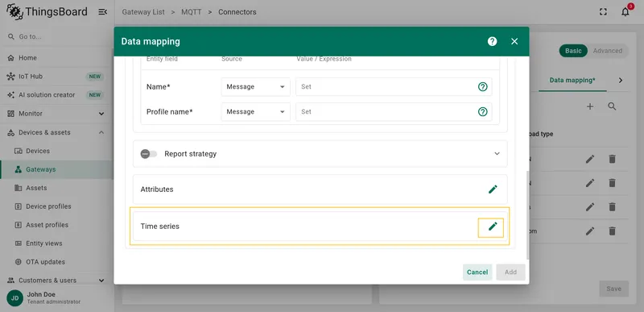Open the Name source Message dropdown
Screen dimensions: 644x312
255,87
